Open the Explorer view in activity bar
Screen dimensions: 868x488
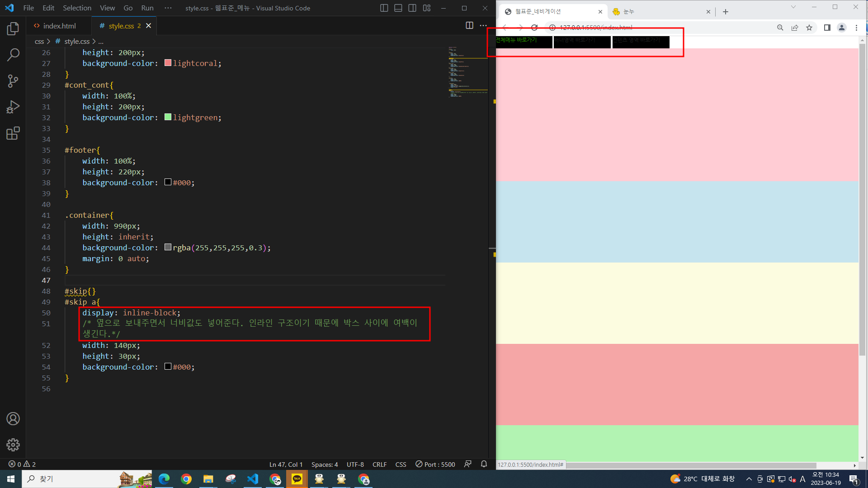tap(13, 29)
